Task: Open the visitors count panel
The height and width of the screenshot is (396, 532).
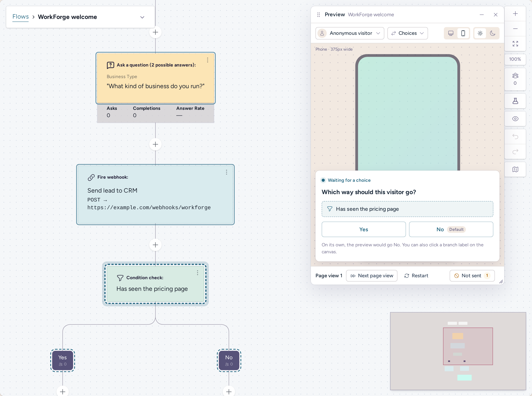Action: coord(515,79)
